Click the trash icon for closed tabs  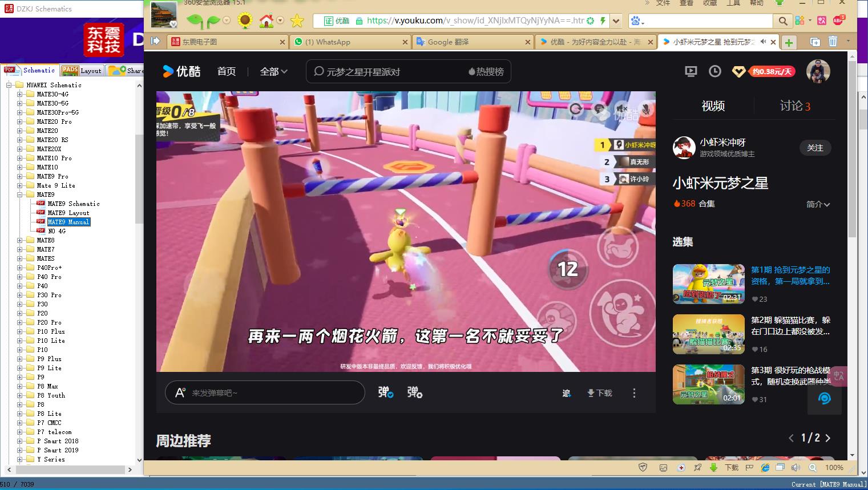(x=833, y=42)
